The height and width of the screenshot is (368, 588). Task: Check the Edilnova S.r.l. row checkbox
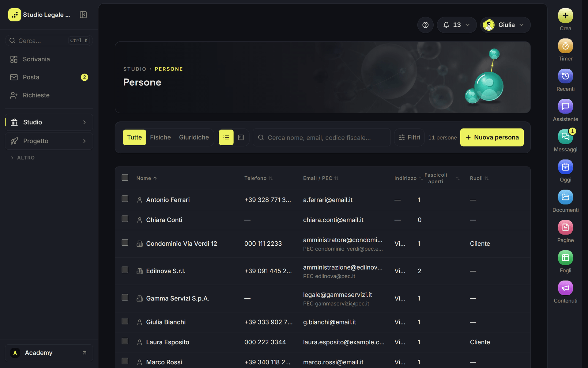click(125, 270)
